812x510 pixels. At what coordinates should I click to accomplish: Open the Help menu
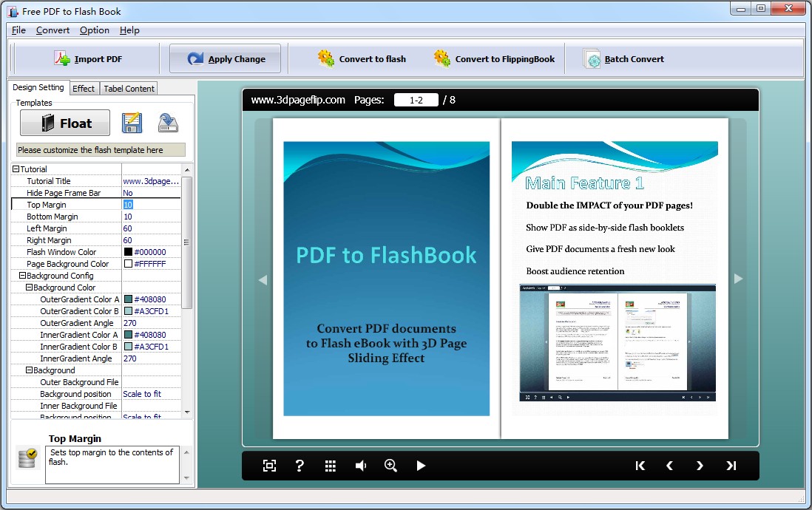click(x=129, y=30)
